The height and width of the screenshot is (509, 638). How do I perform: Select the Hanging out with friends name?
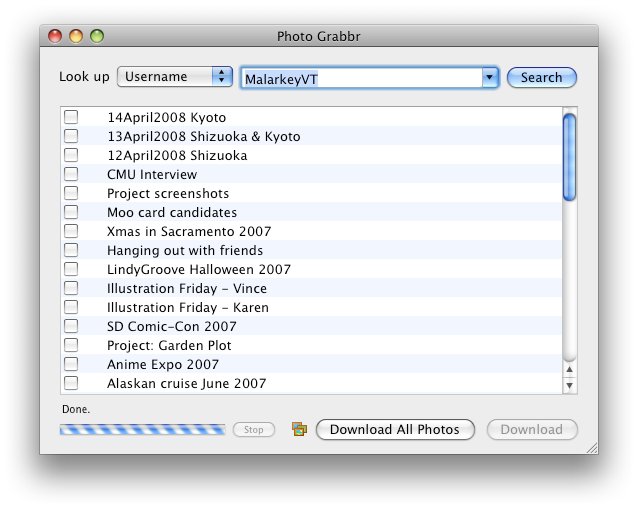(185, 251)
